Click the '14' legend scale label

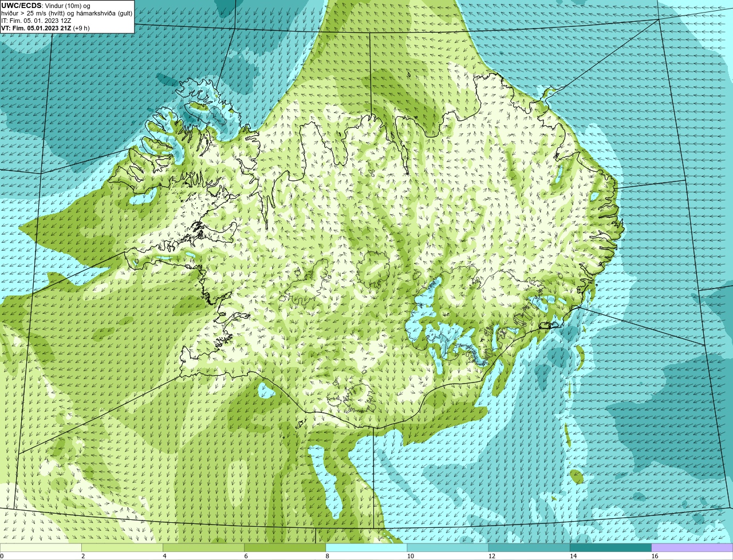(572, 556)
